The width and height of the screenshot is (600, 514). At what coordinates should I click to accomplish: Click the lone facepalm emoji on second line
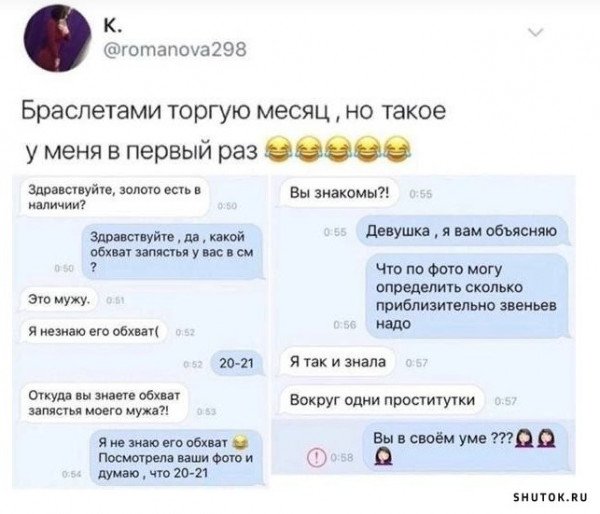(x=383, y=457)
